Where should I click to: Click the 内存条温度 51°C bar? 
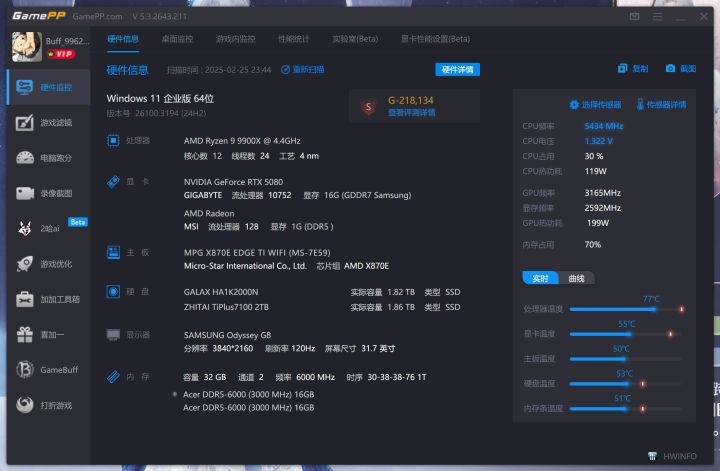click(627, 408)
